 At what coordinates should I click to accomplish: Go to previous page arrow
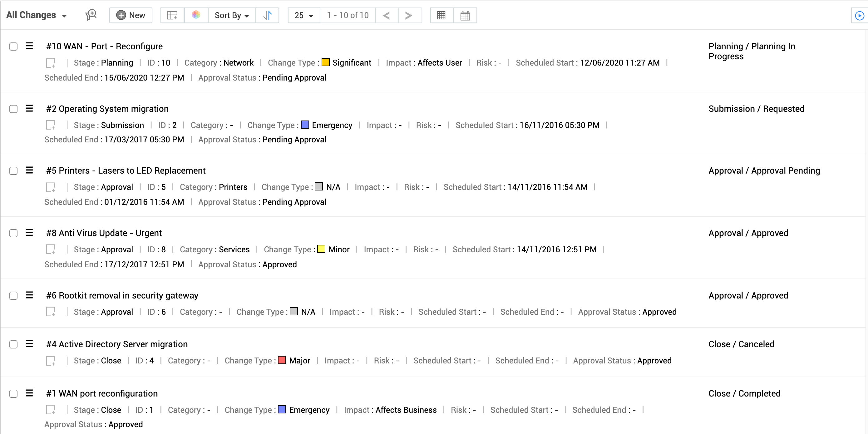pos(387,15)
